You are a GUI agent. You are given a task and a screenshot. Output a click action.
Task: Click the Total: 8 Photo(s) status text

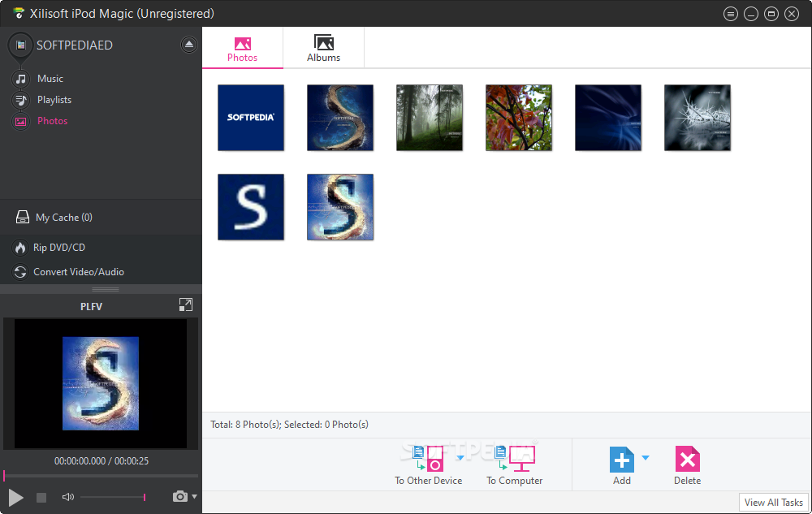pyautogui.click(x=290, y=425)
